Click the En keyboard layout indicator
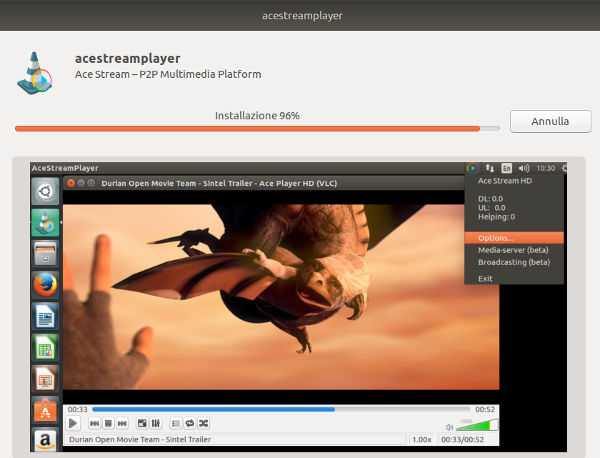Viewport: 600px width, 458px height. [x=506, y=168]
